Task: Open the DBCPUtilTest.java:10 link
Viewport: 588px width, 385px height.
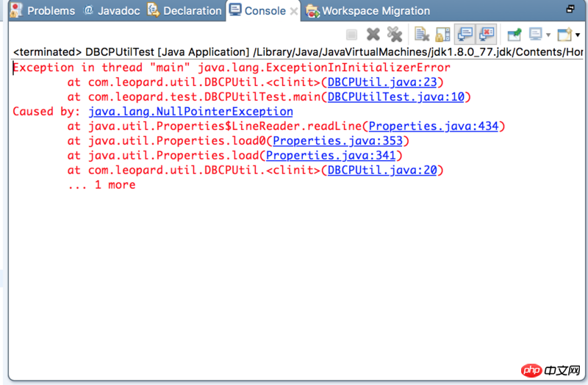Action: [396, 97]
